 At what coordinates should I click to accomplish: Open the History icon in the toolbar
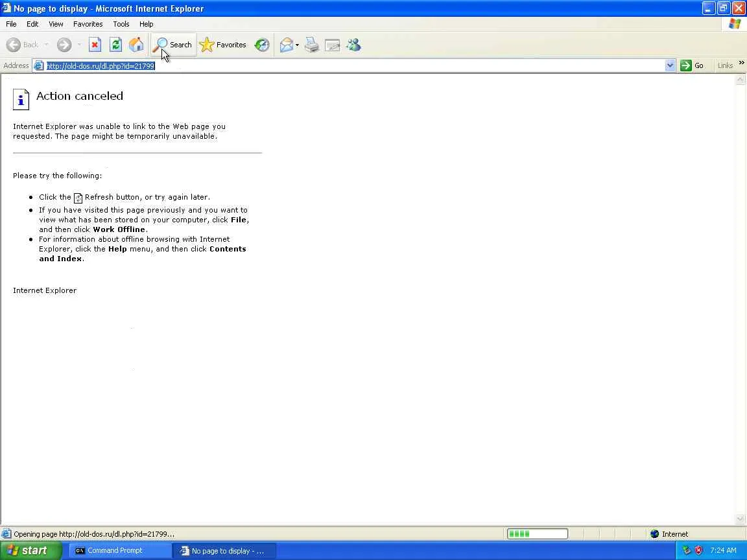261,45
